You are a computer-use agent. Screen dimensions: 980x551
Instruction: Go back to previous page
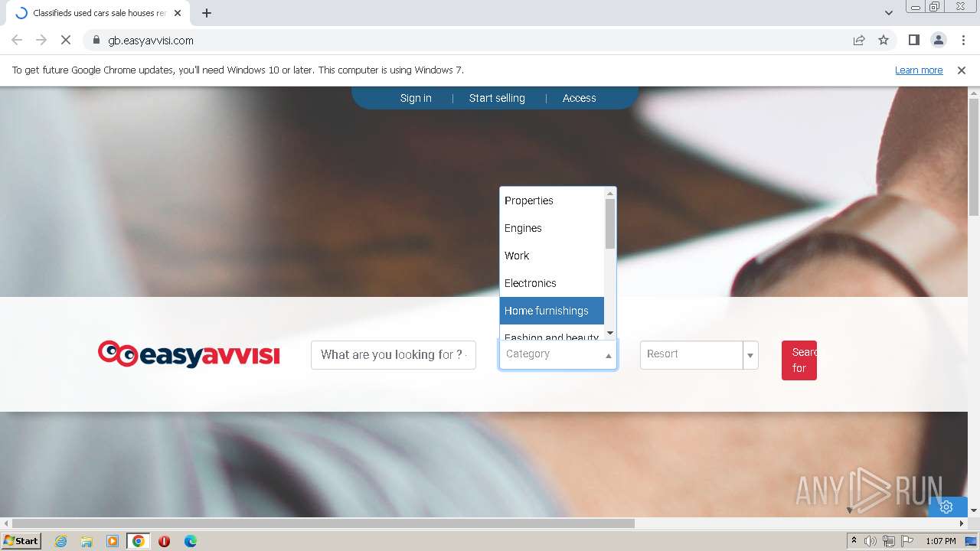(x=17, y=41)
